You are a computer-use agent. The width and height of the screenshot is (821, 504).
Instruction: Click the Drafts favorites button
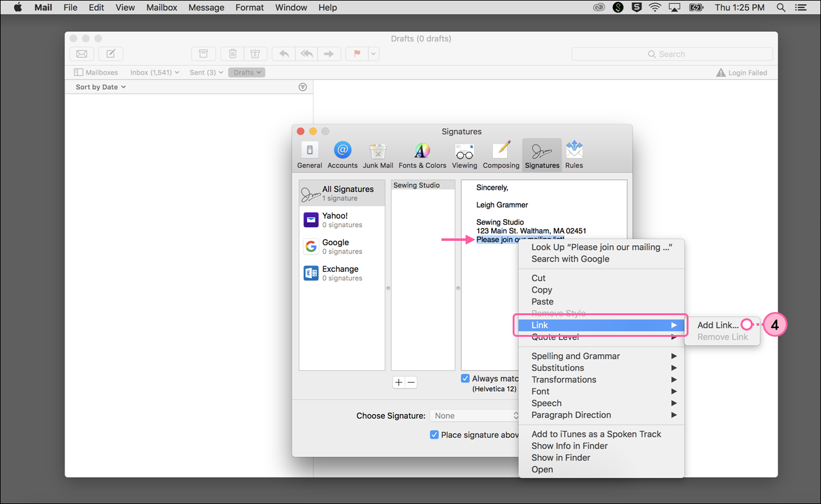click(x=246, y=72)
